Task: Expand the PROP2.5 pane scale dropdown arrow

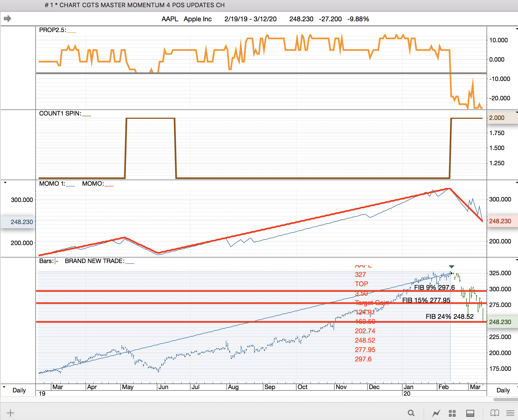Action: (517, 29)
